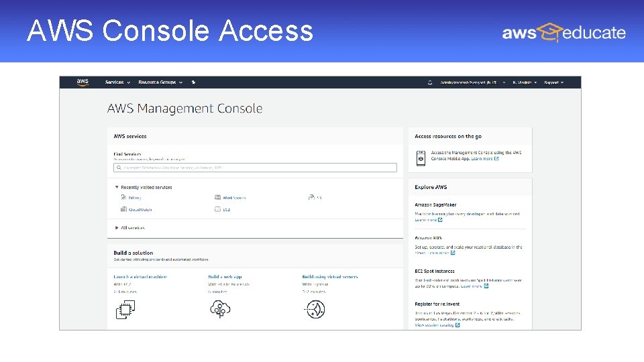Open the CloudWatch service link
The height and width of the screenshot is (362, 644).
pyautogui.click(x=140, y=210)
